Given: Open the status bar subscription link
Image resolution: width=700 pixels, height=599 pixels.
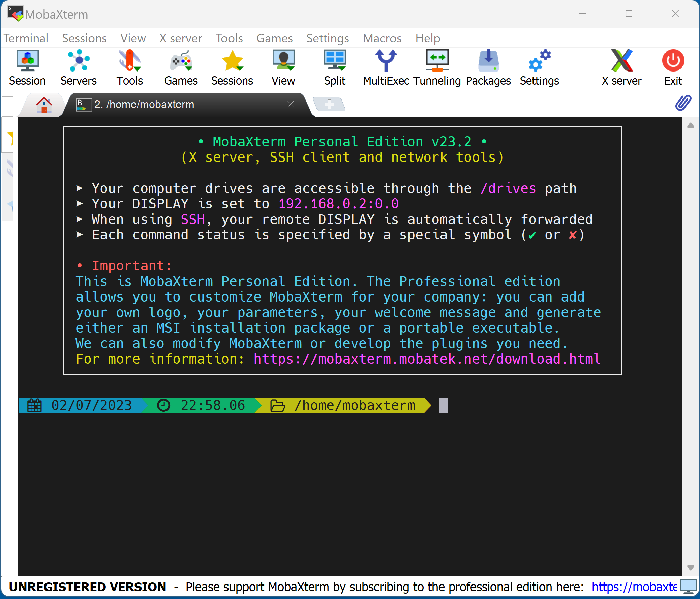Looking at the screenshot, I should click(635, 587).
